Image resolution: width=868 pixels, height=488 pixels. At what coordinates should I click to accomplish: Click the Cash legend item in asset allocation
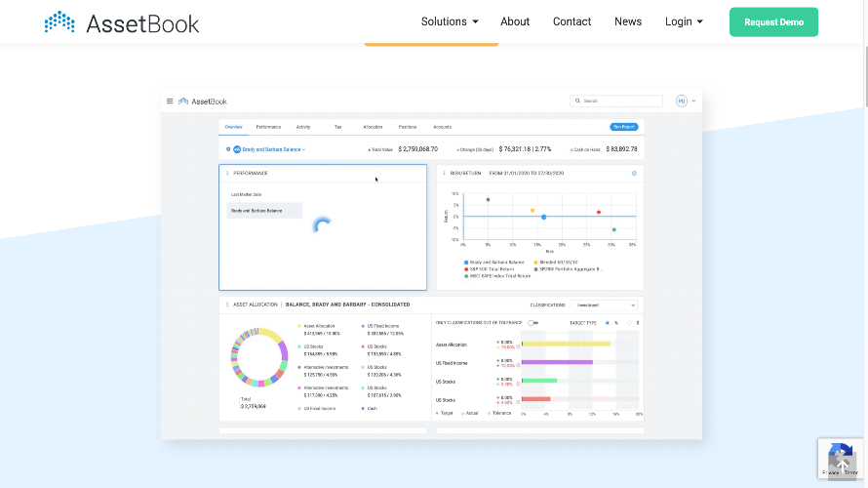370,409
